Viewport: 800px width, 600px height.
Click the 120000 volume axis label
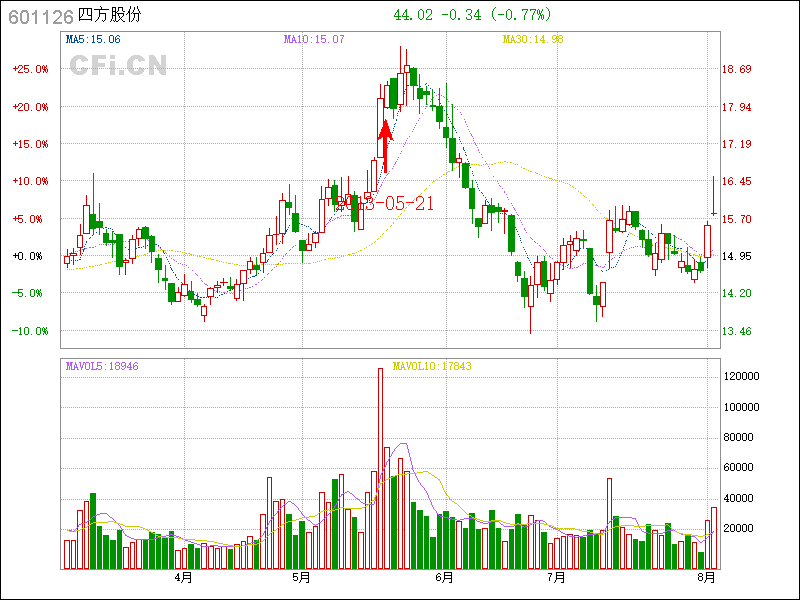743,377
